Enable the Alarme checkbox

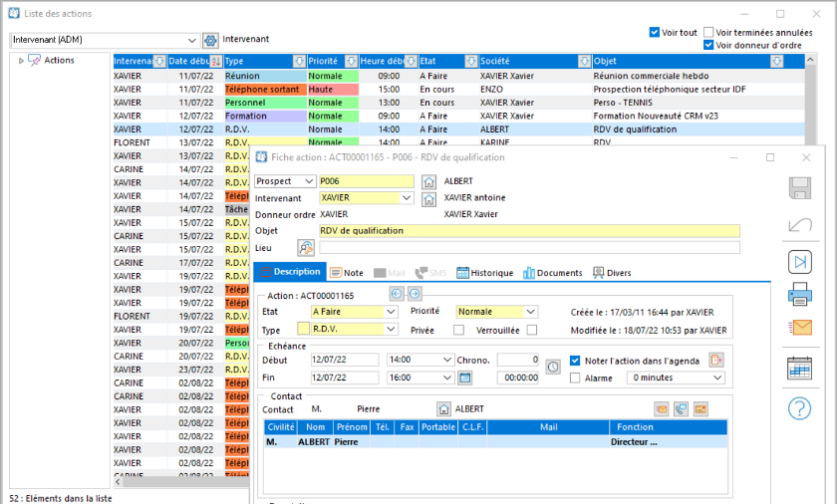[575, 378]
